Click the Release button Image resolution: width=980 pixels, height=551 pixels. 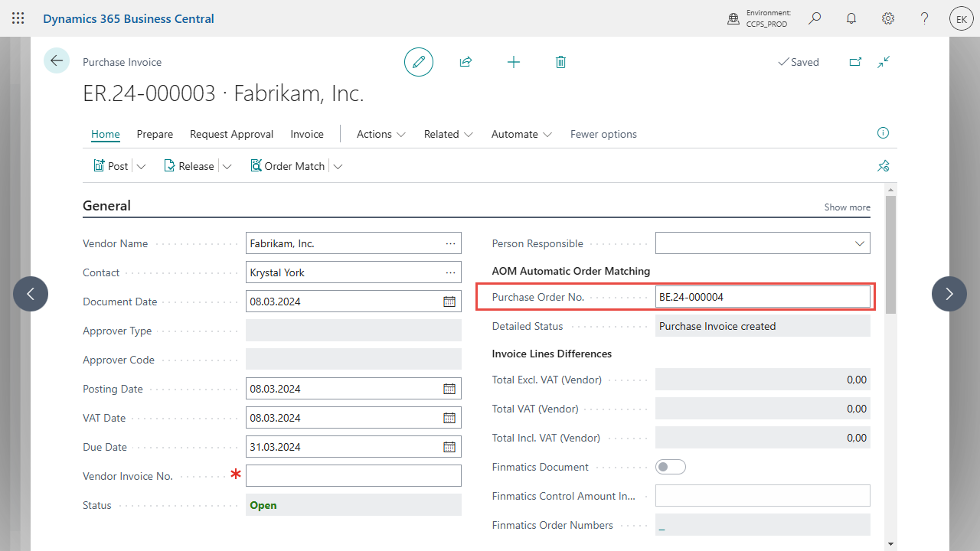click(x=189, y=166)
